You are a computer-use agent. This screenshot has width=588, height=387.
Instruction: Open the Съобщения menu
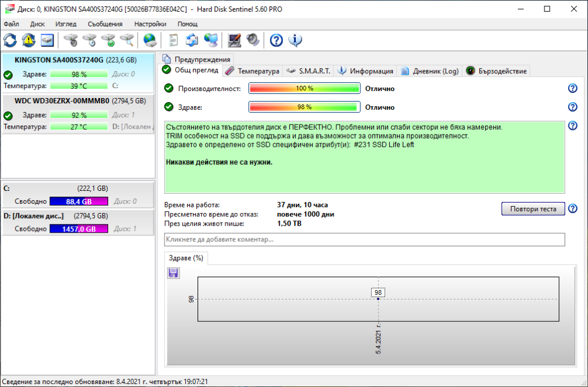[105, 24]
